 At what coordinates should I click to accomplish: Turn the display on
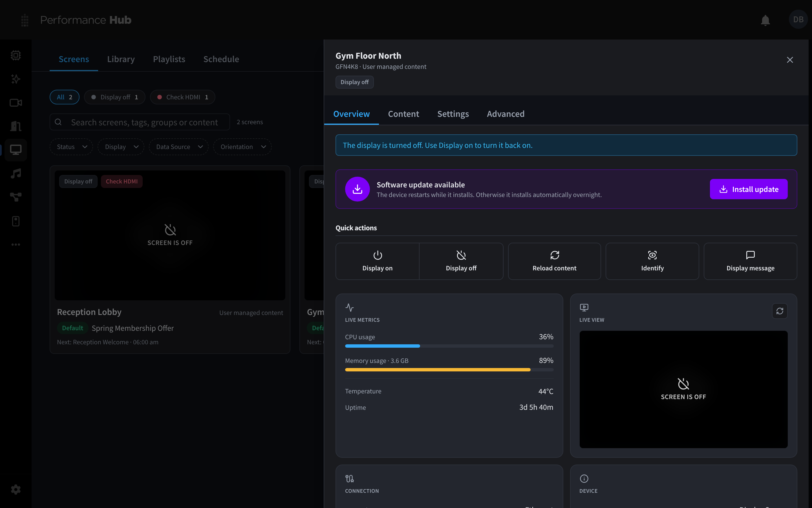(x=378, y=261)
